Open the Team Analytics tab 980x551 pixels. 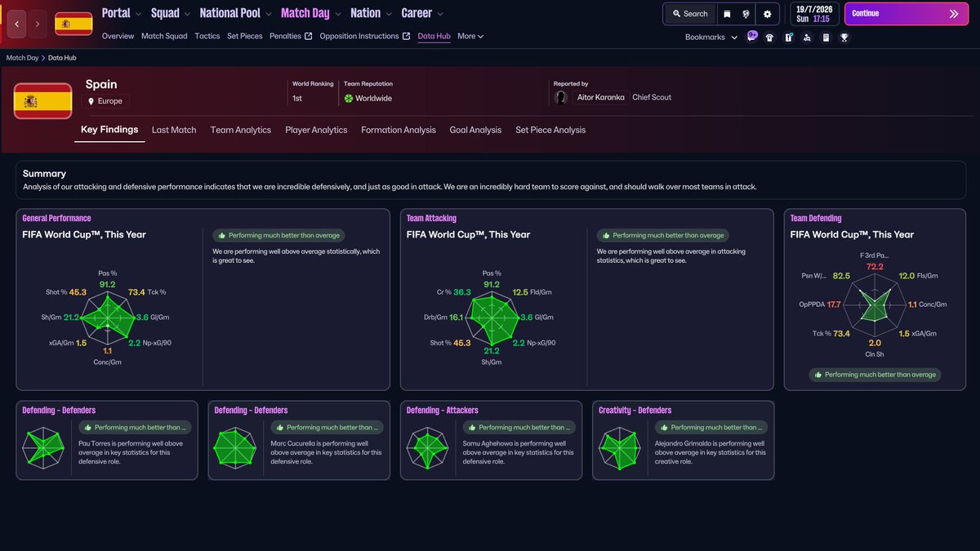pyautogui.click(x=241, y=130)
